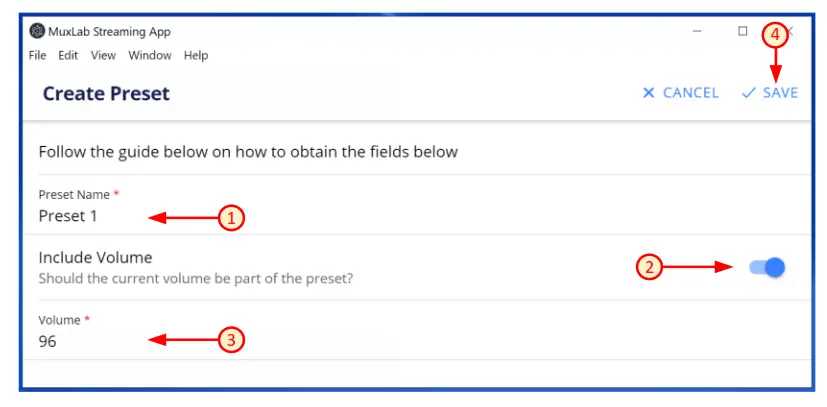The image size is (827, 407).
Task: Click the checkmark icon beside SAVE
Action: pos(748,93)
